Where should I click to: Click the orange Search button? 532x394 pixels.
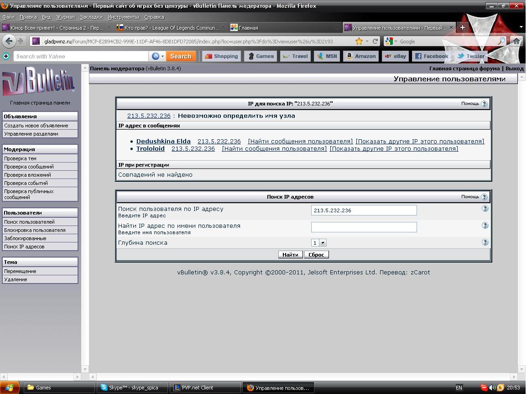coord(181,56)
